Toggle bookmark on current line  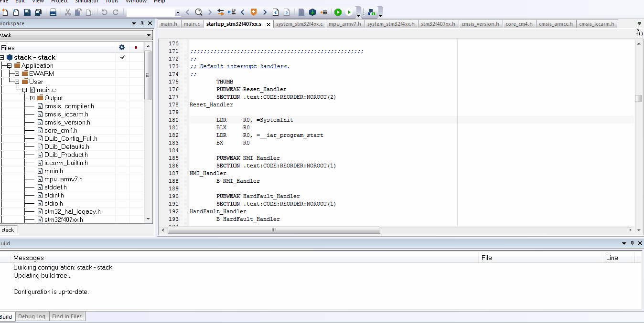click(254, 12)
